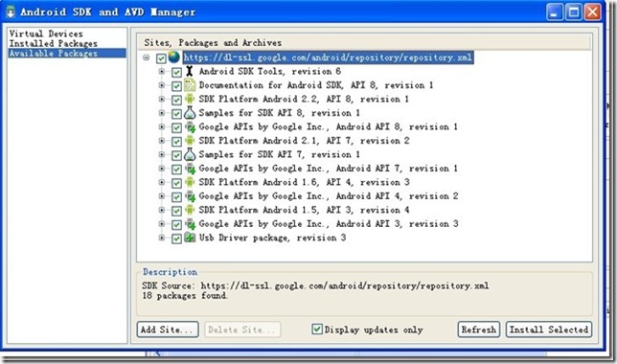Expand Documentation for Android SDK node
This screenshot has height=364, width=617.
click(x=162, y=85)
